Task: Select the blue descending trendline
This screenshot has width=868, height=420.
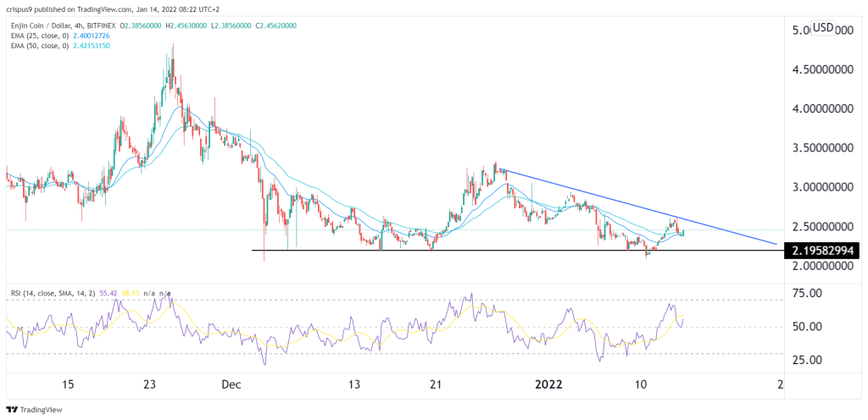Action: [637, 207]
